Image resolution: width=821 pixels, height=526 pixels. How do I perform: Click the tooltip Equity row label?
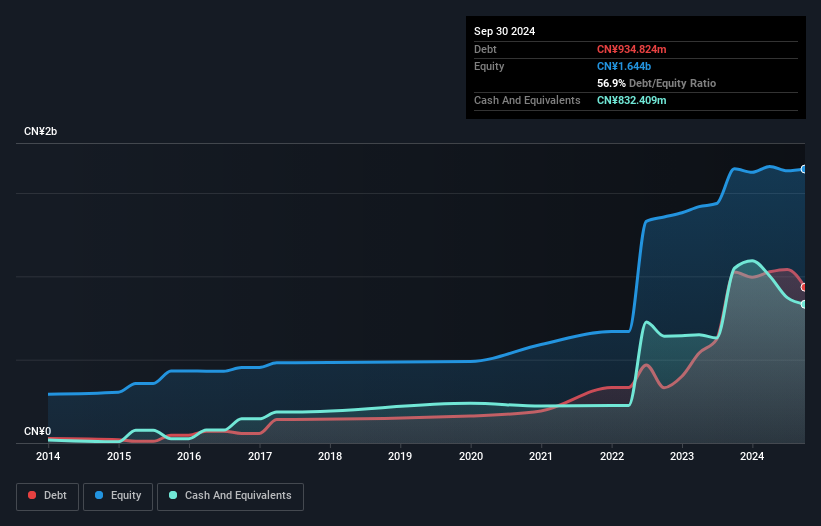click(489, 66)
